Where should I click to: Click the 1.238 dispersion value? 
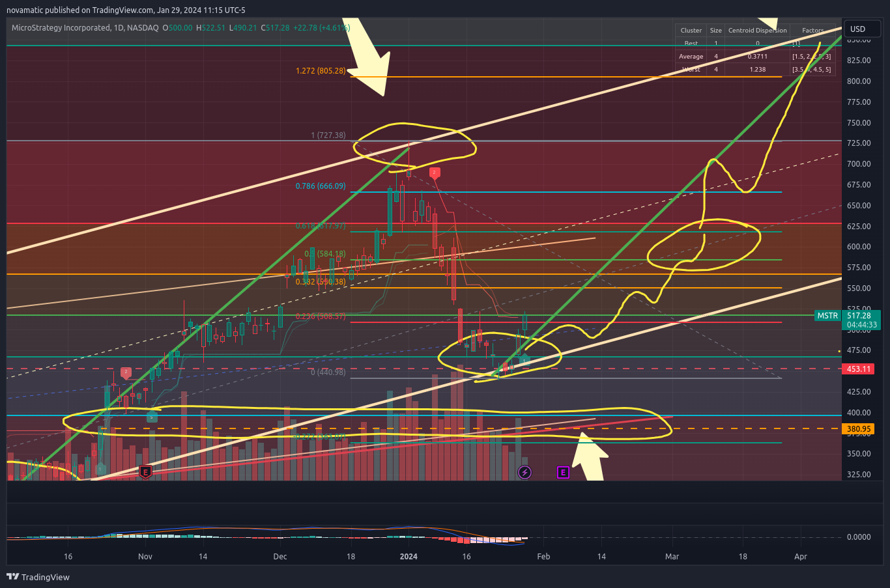(757, 70)
